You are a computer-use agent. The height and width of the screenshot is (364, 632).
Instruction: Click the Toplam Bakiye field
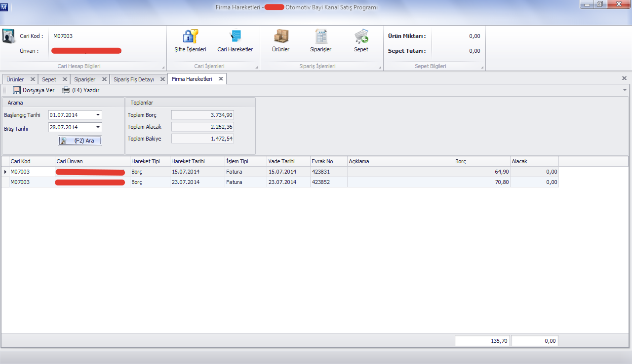202,139
